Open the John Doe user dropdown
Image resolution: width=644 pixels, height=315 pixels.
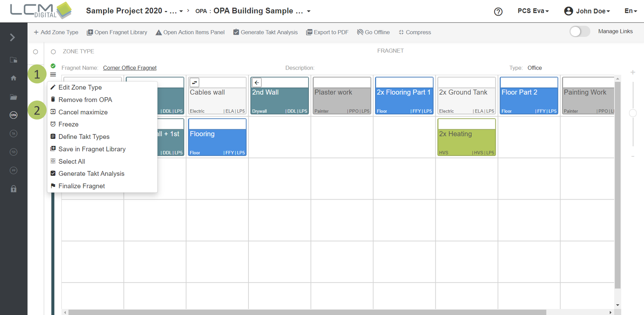tap(587, 11)
